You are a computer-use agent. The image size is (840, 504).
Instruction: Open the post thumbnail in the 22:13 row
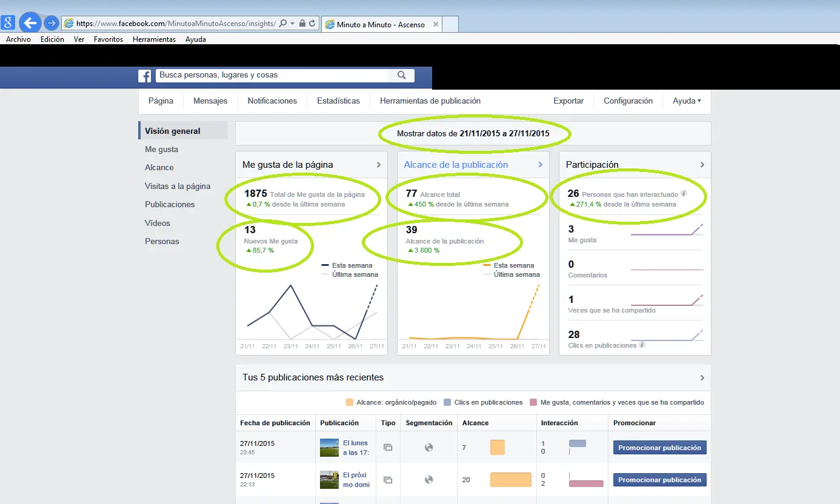coord(329,480)
